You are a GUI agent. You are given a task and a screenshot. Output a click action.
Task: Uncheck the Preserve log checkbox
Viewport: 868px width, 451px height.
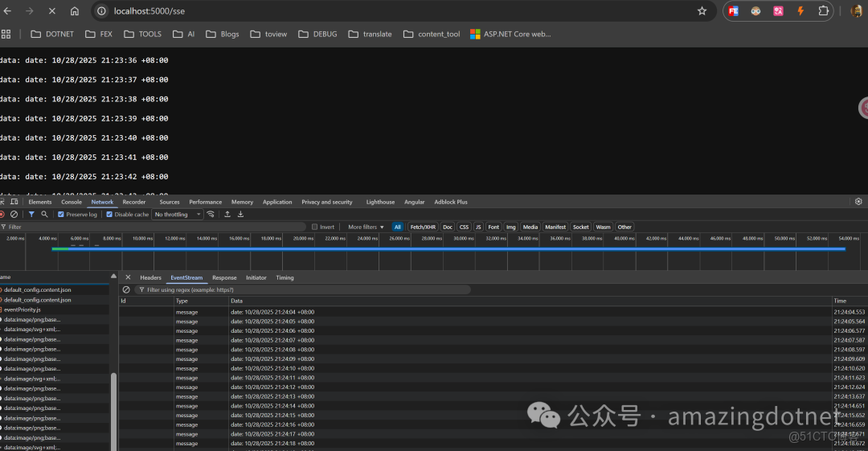click(61, 215)
